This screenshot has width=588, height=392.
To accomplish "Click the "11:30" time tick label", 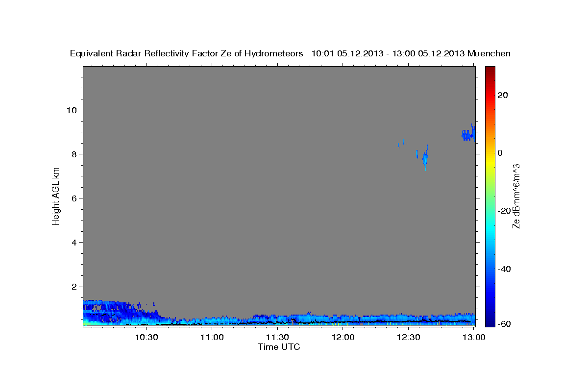I will 278,337.
